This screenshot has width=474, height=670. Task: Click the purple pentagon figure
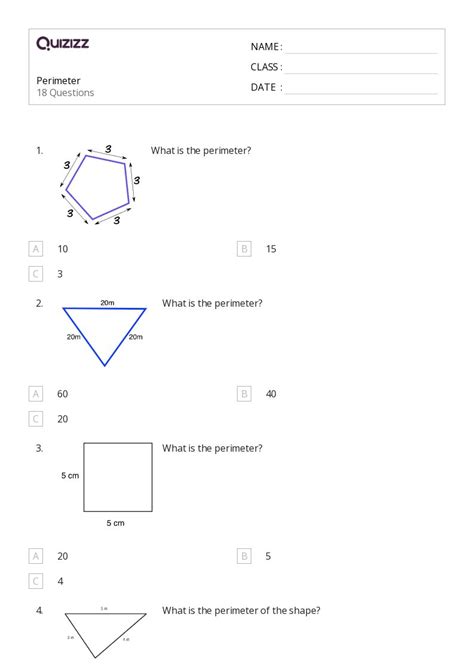click(99, 185)
